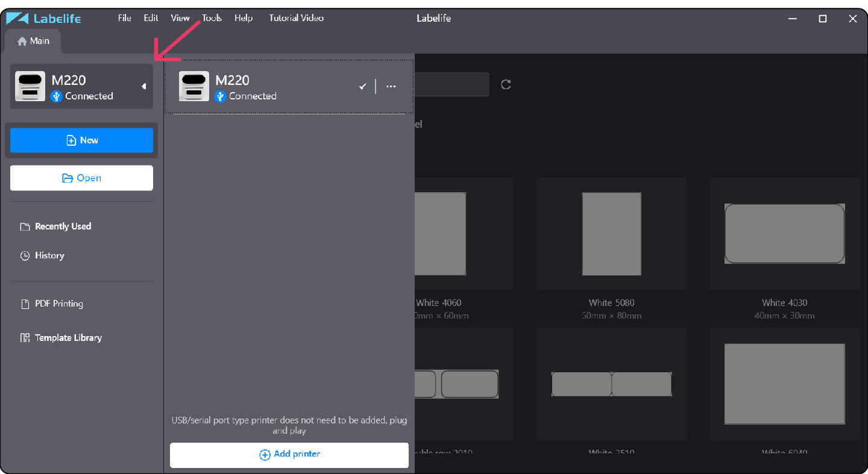
Task: Close the Labelife window
Action: point(853,19)
